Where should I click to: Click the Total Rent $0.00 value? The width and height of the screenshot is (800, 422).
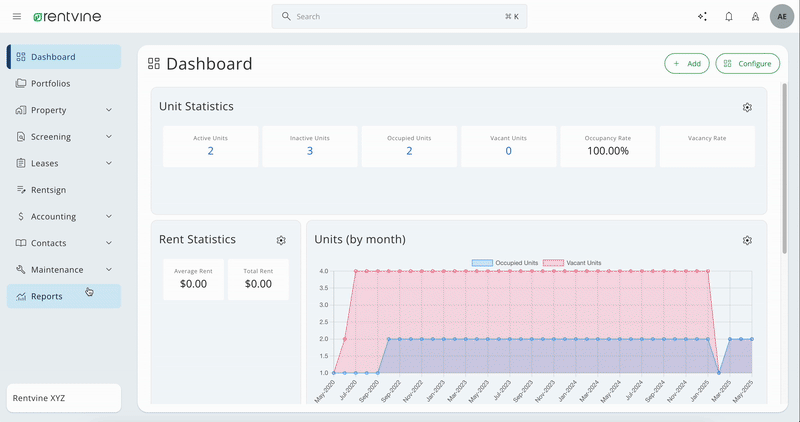(x=258, y=284)
